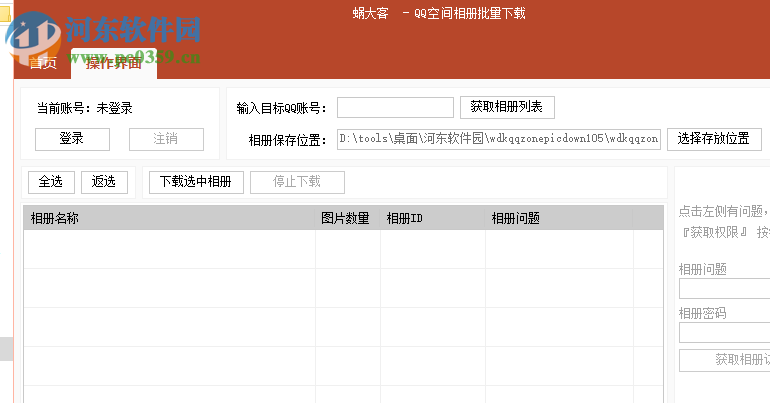This screenshot has width=770, height=403.
Task: Focus the 相册问题 text box on right
Action: click(x=725, y=289)
